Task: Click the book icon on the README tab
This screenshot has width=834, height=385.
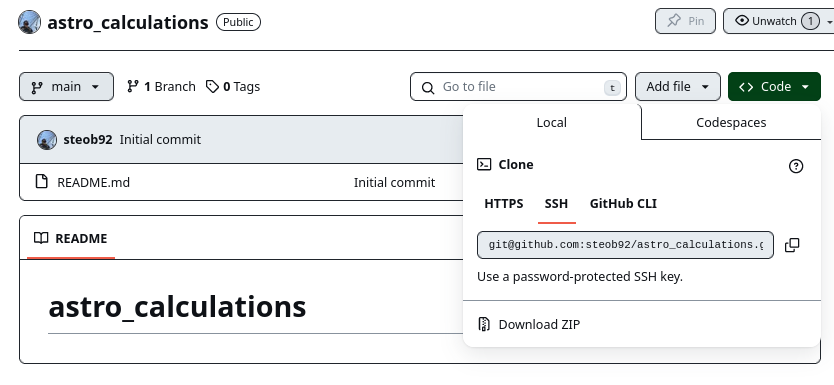Action: tap(41, 238)
